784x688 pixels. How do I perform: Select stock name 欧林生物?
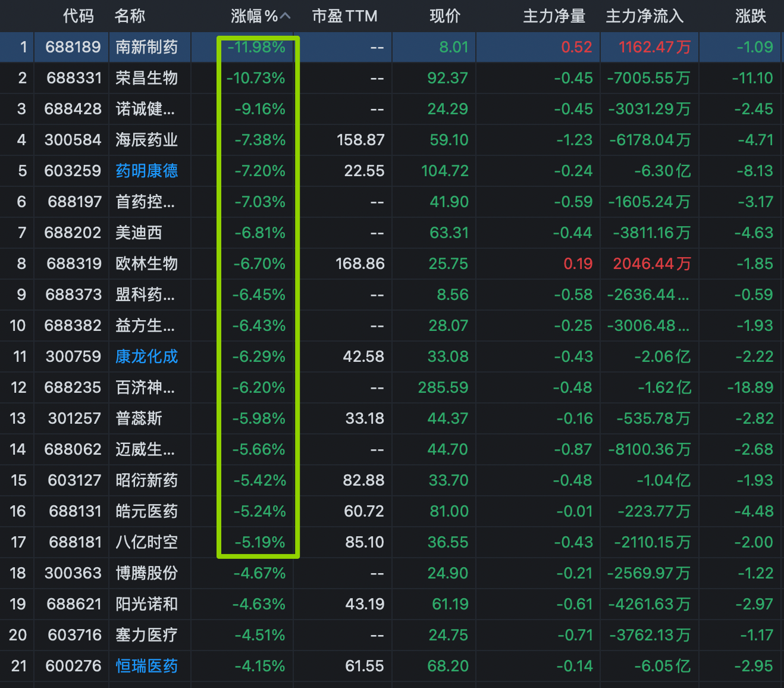click(x=147, y=264)
